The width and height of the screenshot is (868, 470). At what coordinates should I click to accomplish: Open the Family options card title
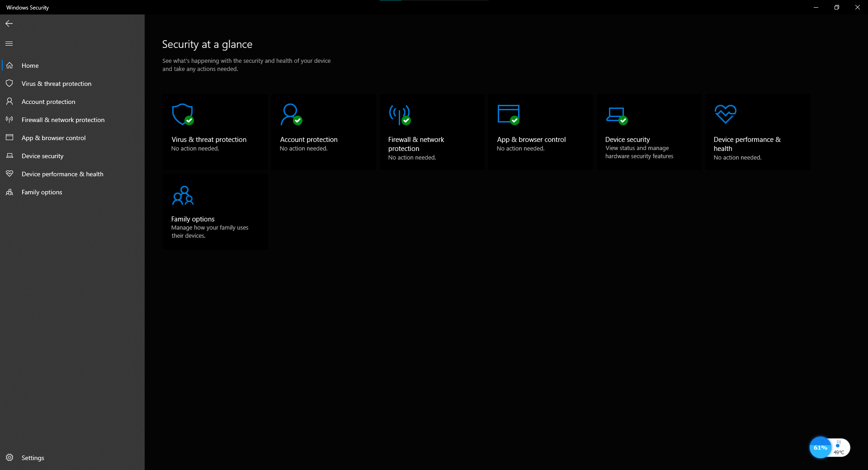point(193,219)
